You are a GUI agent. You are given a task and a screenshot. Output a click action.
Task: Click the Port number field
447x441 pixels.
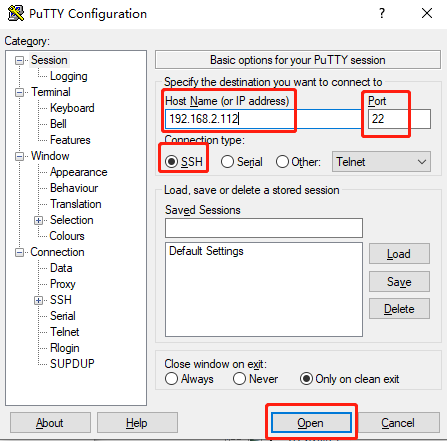[399, 119]
